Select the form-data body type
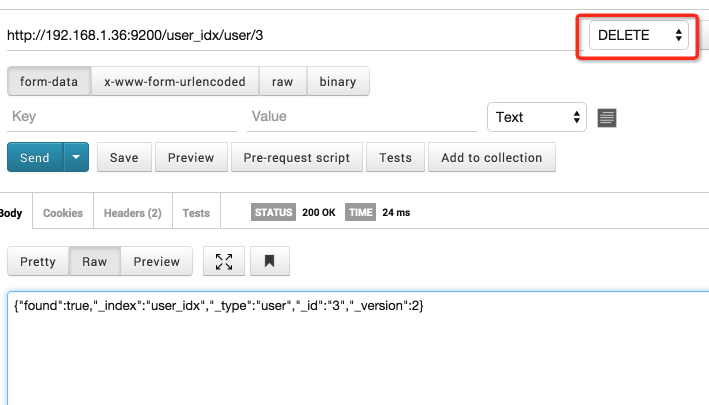The width and height of the screenshot is (709, 405). [49, 81]
